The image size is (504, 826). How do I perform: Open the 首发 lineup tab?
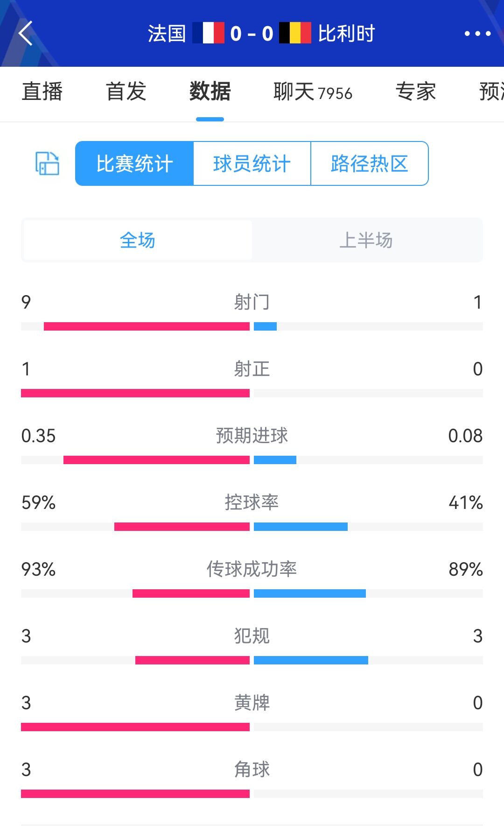[x=126, y=92]
